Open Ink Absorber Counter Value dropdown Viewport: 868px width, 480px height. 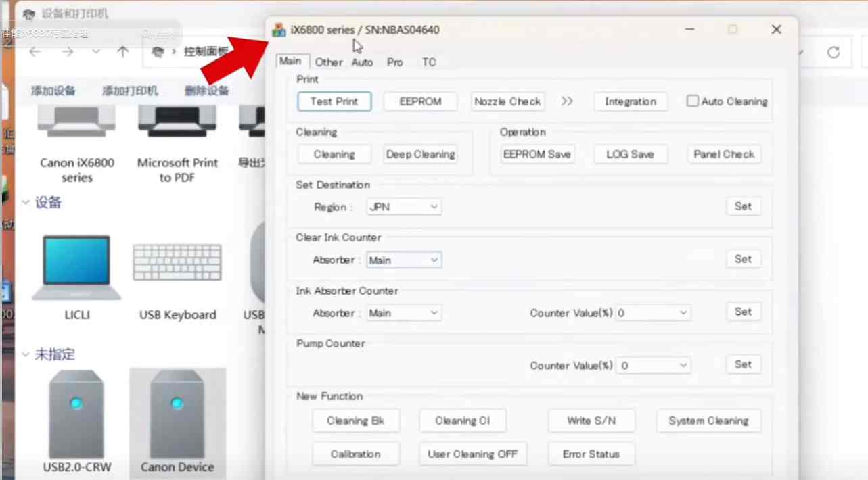(x=653, y=313)
